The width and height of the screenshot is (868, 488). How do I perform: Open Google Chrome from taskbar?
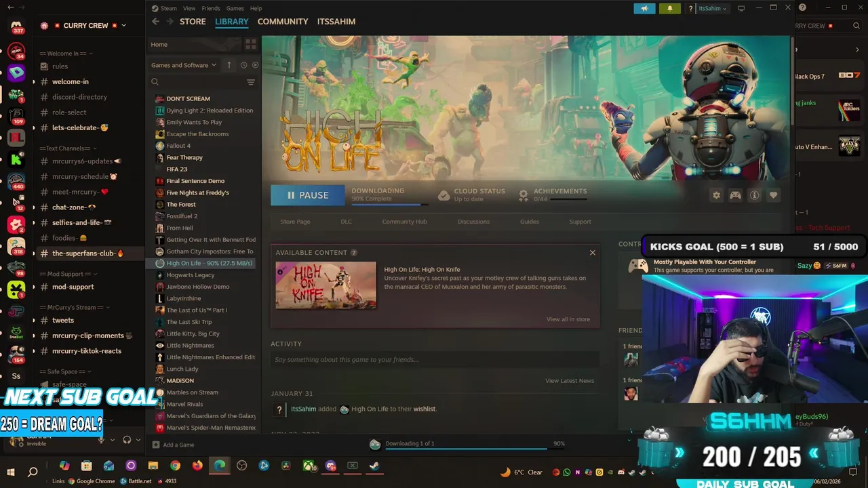(175, 466)
